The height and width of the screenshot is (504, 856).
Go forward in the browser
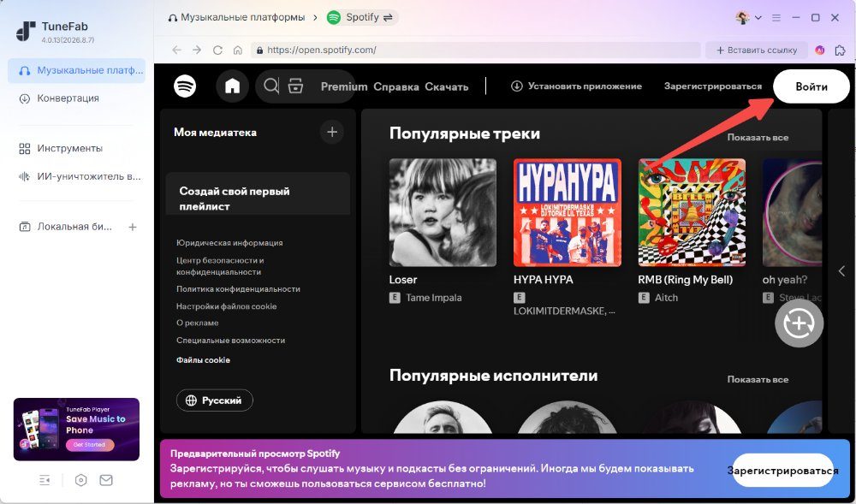[x=197, y=50]
